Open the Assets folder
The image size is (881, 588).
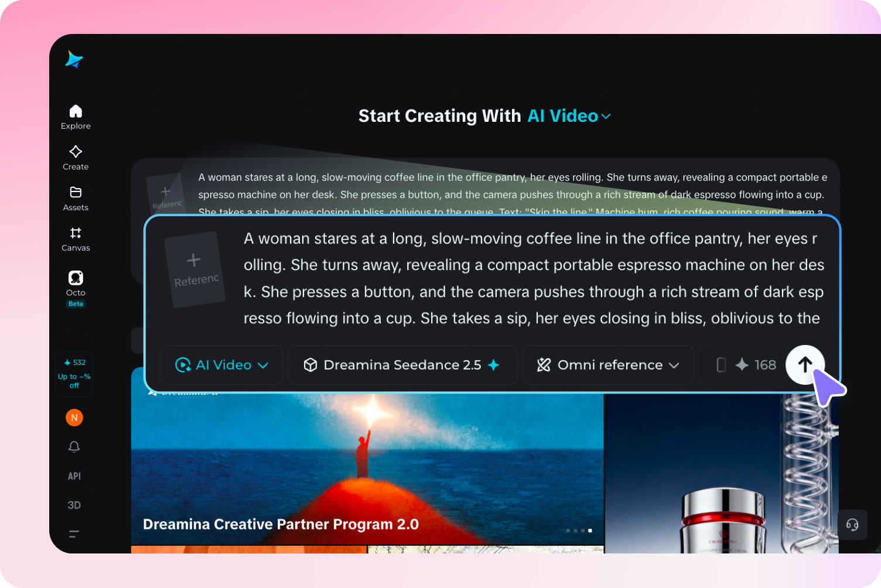tap(76, 199)
